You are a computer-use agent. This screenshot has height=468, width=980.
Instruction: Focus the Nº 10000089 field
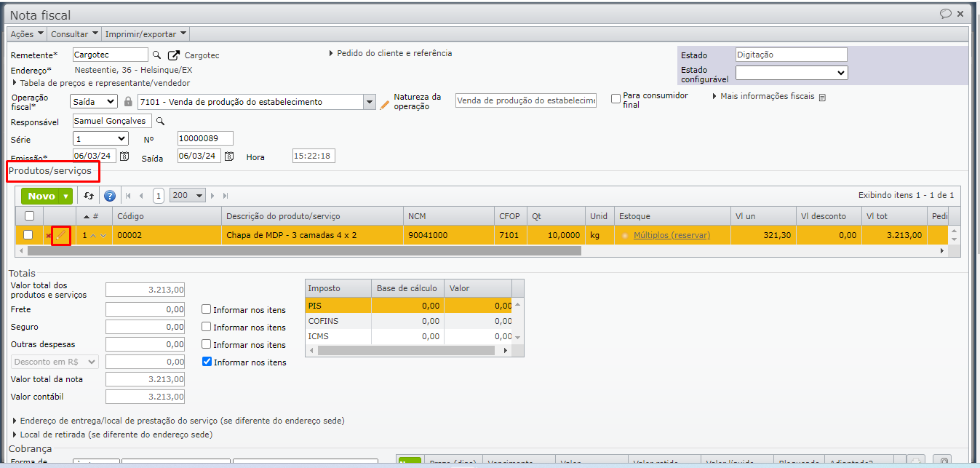click(x=205, y=138)
